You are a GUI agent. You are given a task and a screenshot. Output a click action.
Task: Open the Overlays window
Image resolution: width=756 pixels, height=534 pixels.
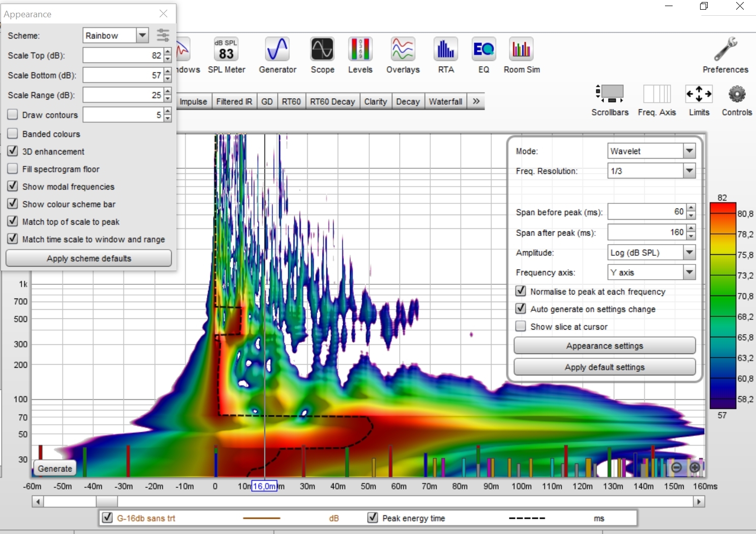(403, 55)
